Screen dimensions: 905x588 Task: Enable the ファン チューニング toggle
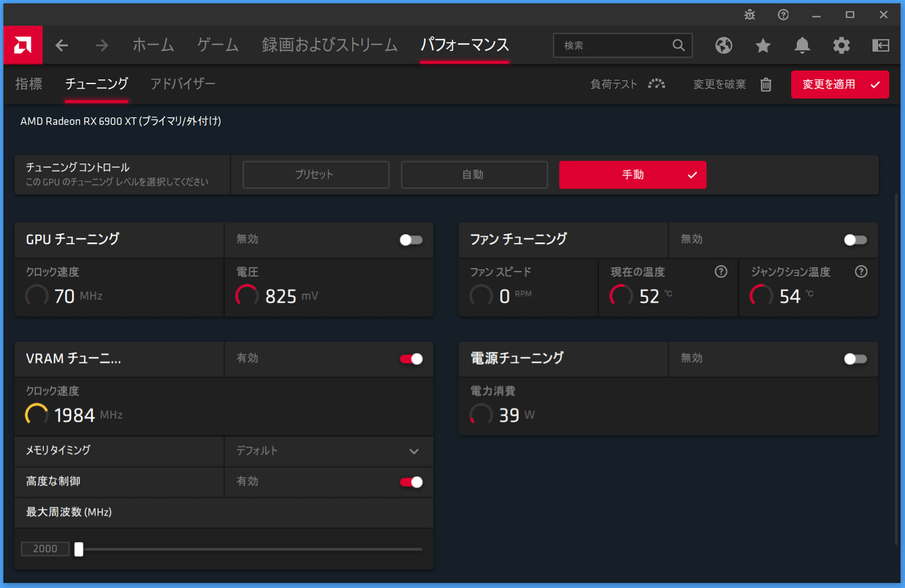tap(855, 240)
